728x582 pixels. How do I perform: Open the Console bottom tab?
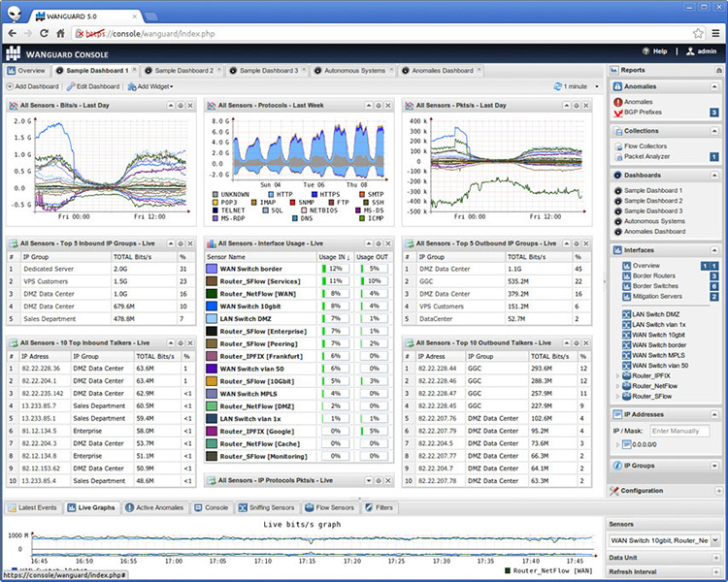click(211, 507)
